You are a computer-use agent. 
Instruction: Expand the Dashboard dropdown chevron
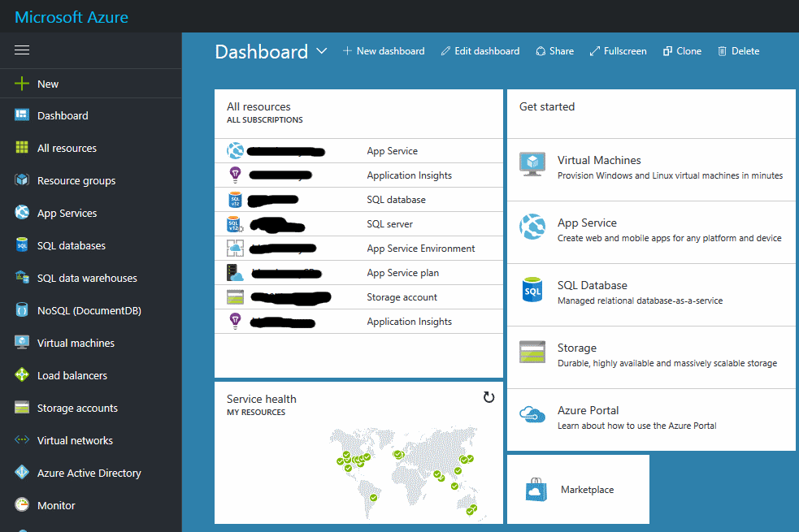pos(321,51)
